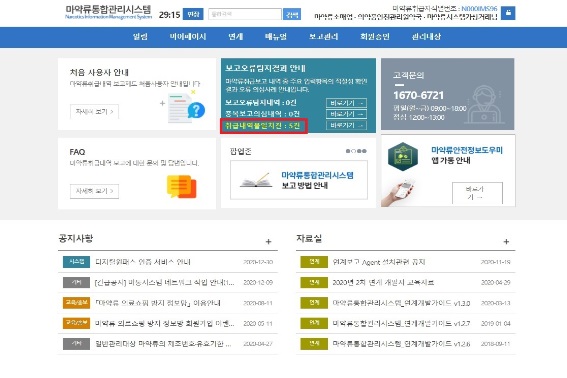
Task: Click the session extend button beside the 29:15 timer
Action: (193, 14)
